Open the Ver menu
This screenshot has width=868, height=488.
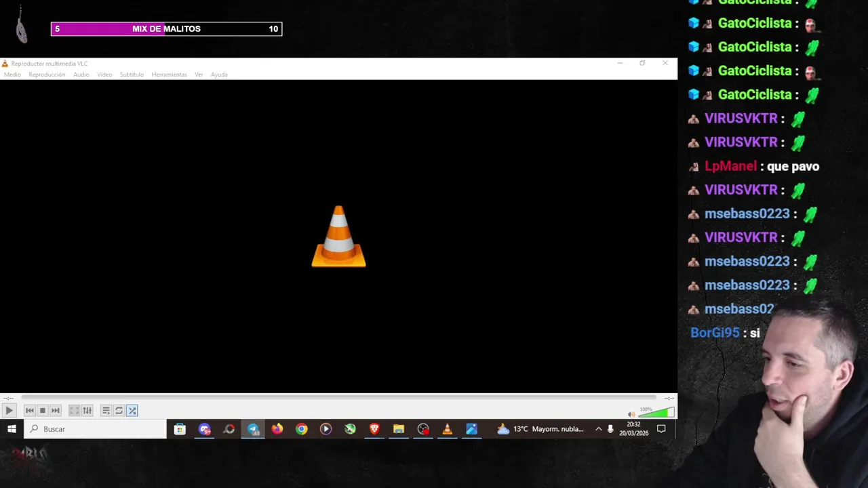point(199,75)
